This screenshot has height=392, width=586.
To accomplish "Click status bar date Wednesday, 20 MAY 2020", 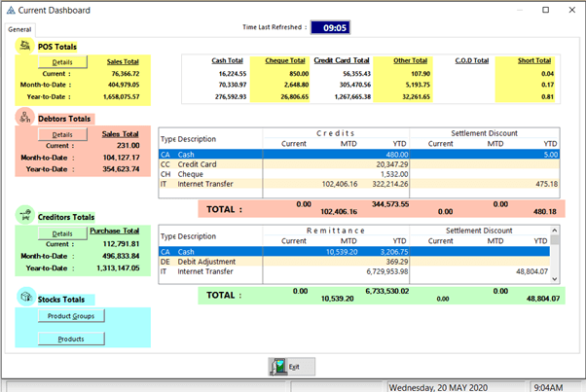I will point(438,387).
